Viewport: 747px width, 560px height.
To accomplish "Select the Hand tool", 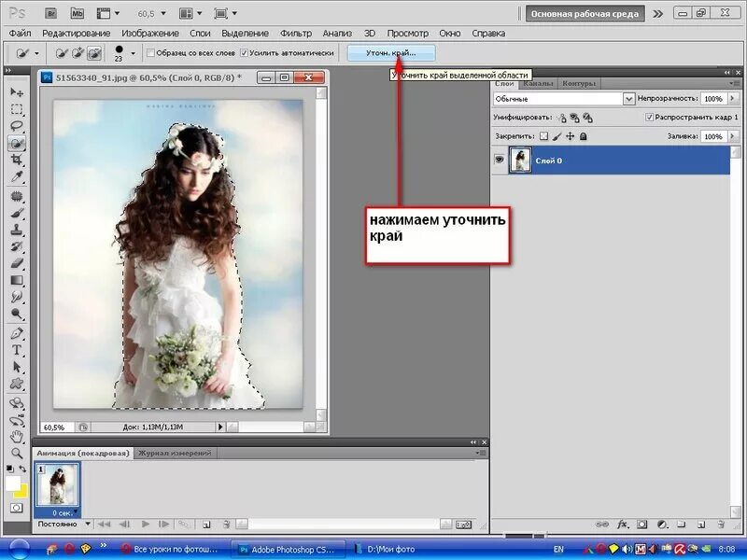I will tap(17, 436).
